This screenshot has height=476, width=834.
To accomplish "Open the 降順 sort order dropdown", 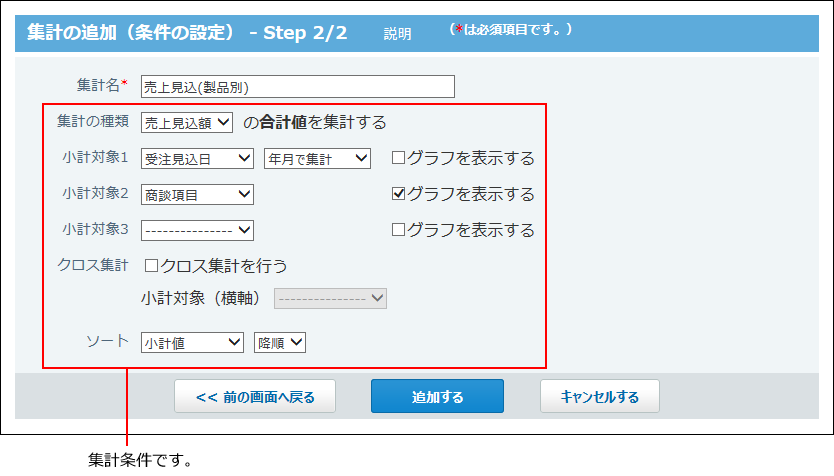I will pos(280,343).
